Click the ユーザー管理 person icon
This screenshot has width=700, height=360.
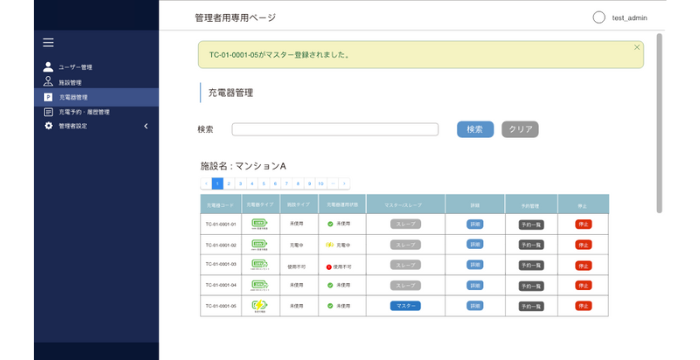[48, 67]
